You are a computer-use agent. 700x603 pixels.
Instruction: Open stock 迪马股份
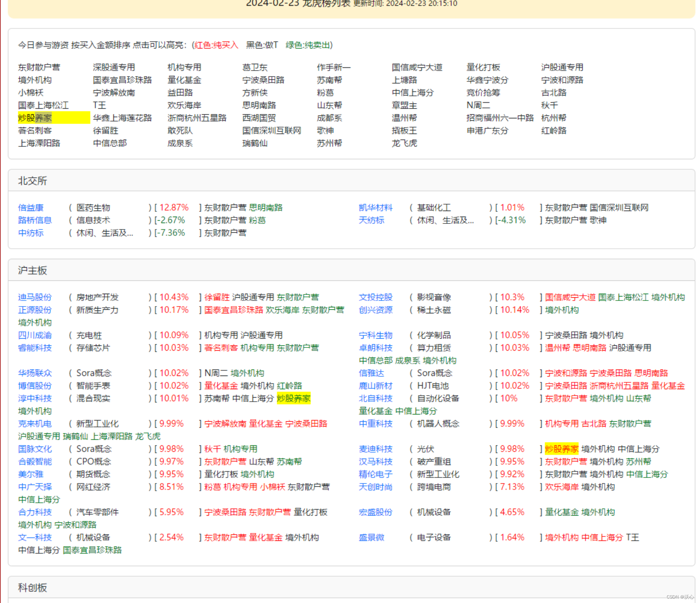[35, 297]
